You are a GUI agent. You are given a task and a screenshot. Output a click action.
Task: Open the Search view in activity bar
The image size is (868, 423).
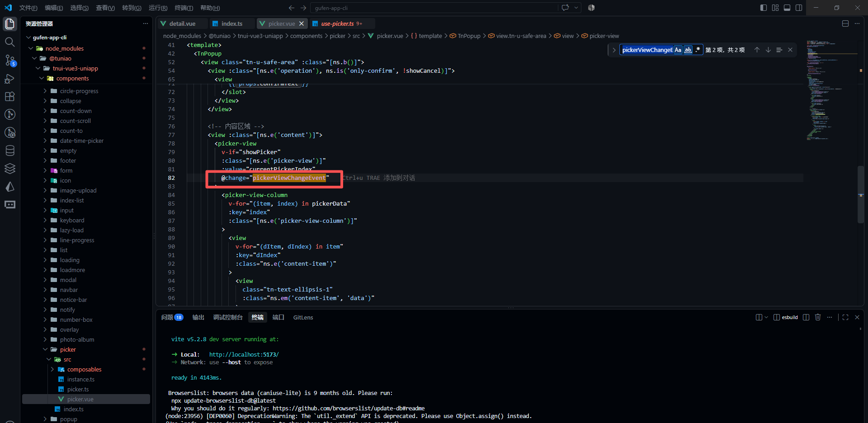(x=10, y=42)
